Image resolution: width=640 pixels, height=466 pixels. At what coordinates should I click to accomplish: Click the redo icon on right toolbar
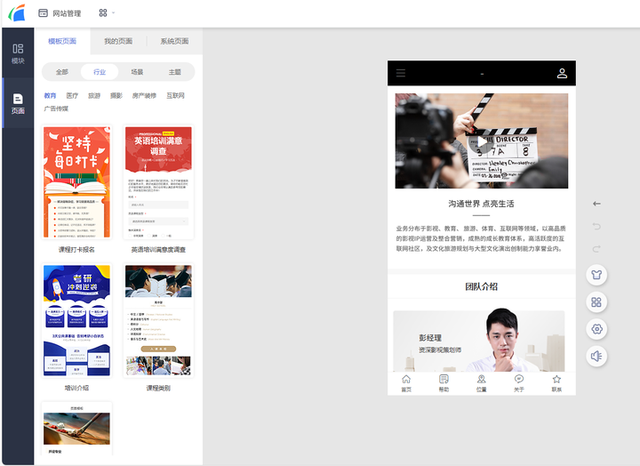pos(597,249)
